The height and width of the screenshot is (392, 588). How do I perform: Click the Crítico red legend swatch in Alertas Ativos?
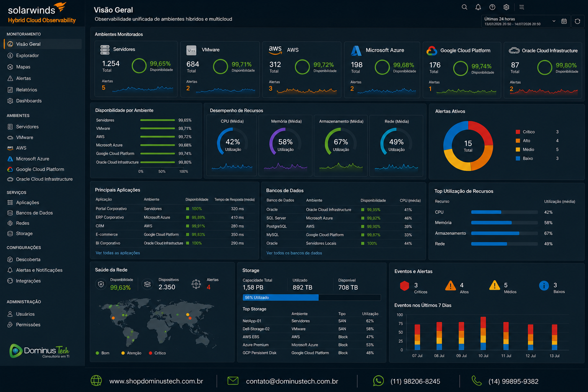coord(518,132)
